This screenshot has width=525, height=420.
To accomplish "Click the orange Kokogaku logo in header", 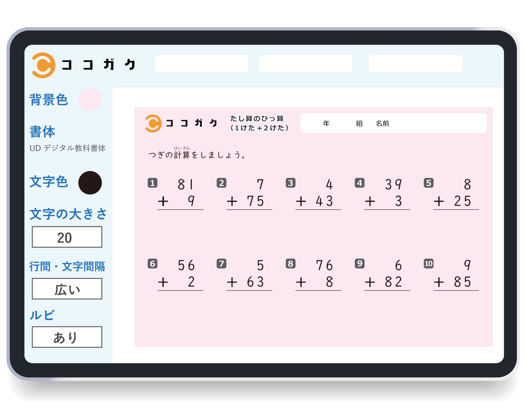I will click(43, 65).
